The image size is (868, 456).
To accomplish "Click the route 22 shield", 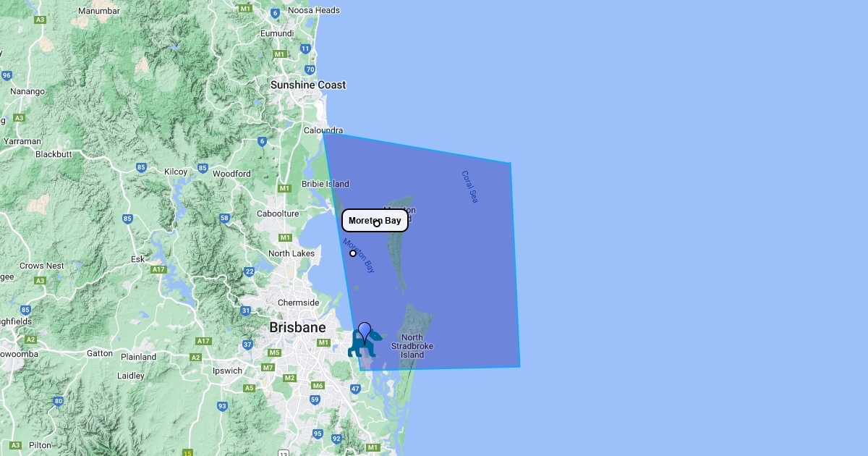I will pos(250,272).
